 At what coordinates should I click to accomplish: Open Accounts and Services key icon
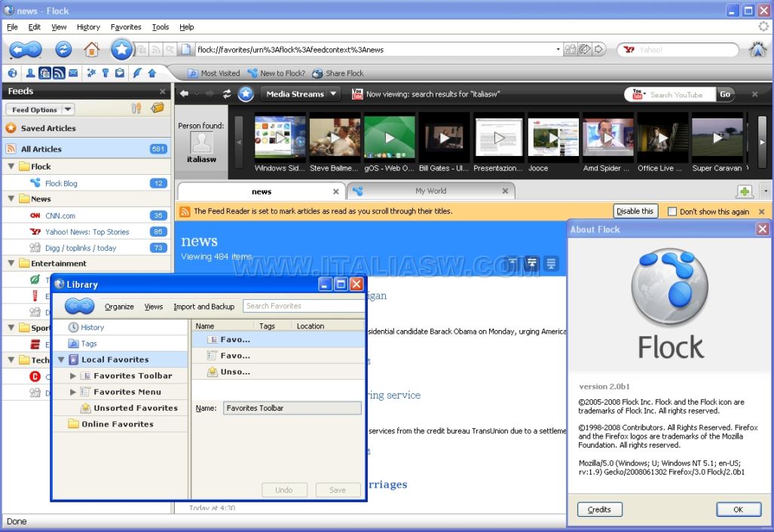(106, 74)
